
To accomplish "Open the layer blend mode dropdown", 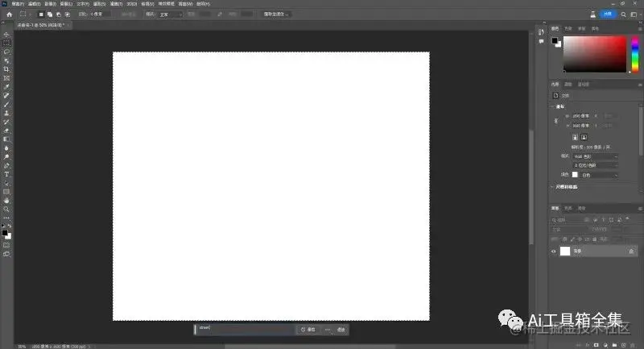I will 568,230.
